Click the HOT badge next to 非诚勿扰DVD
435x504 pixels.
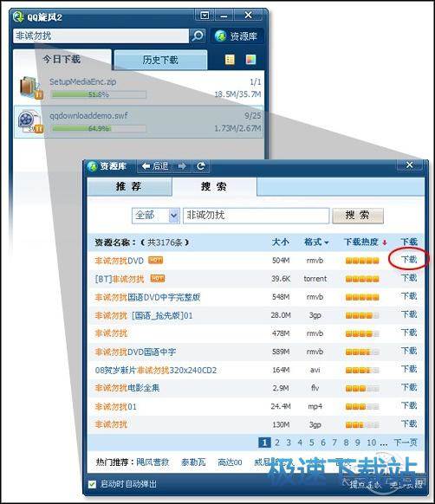[155, 260]
